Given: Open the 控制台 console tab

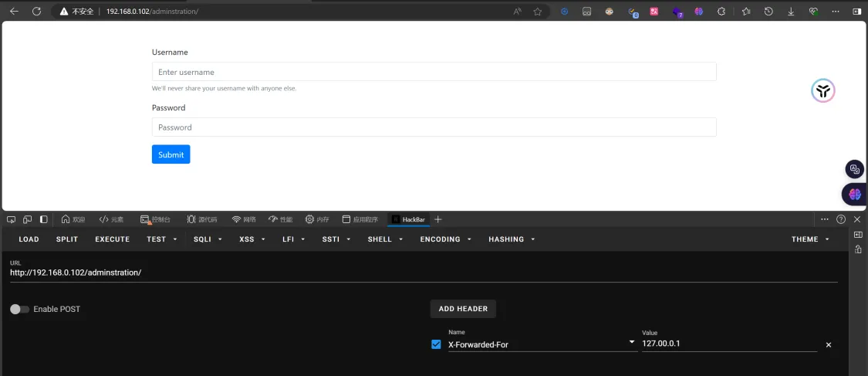Looking at the screenshot, I should 155,219.
